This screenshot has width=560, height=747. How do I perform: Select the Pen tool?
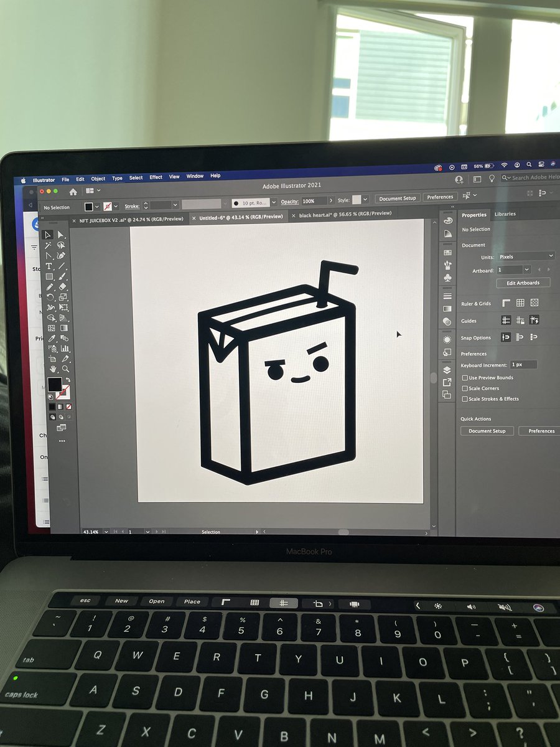48,256
